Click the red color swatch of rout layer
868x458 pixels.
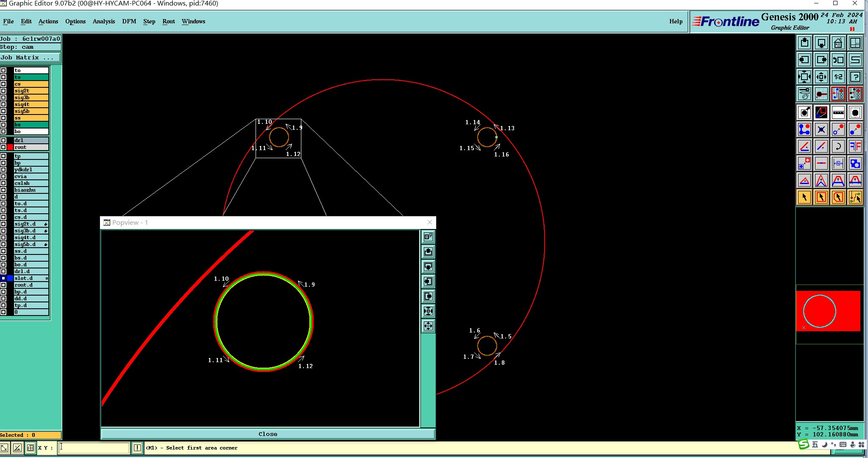10,147
